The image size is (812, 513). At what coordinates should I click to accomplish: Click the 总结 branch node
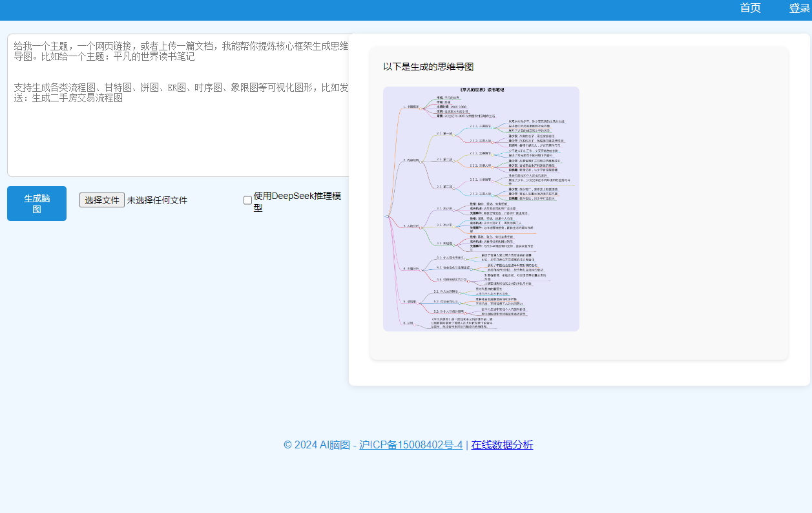point(407,322)
